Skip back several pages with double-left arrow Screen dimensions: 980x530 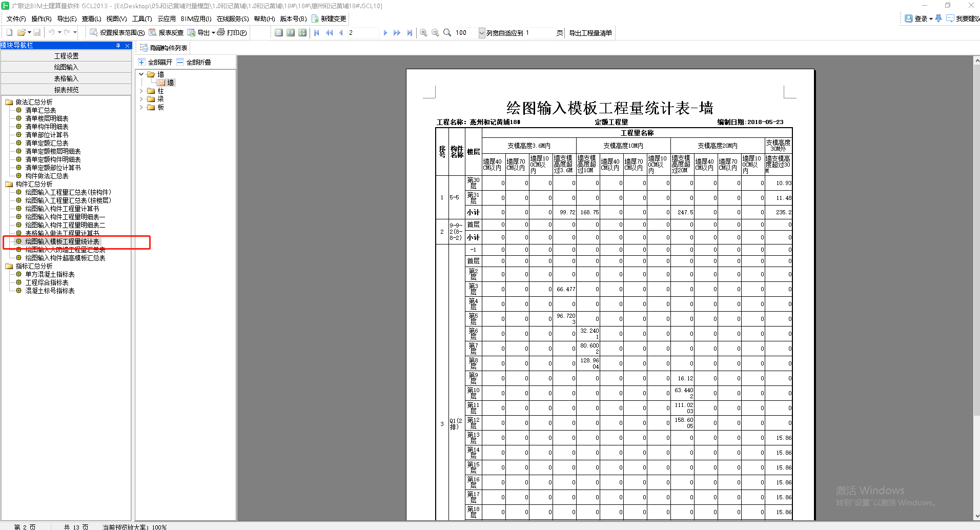coord(329,33)
